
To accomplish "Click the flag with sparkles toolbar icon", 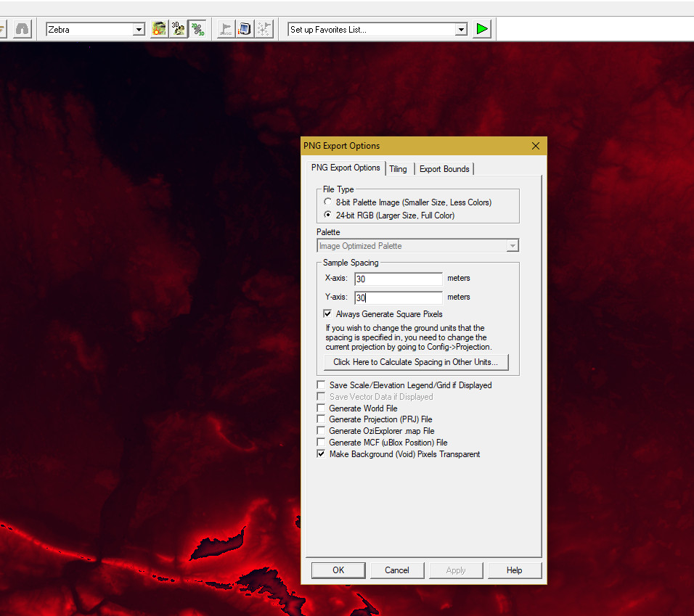I will 264,29.
